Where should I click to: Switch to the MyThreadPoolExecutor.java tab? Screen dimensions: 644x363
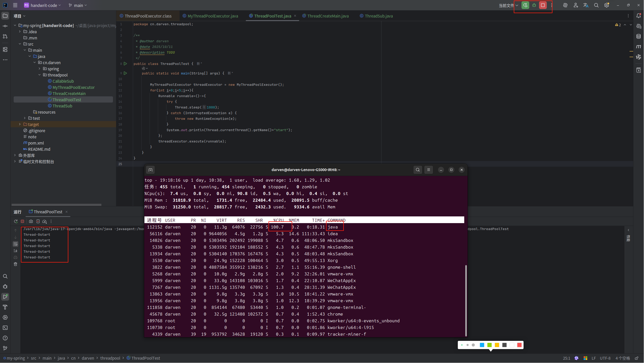coord(213,16)
